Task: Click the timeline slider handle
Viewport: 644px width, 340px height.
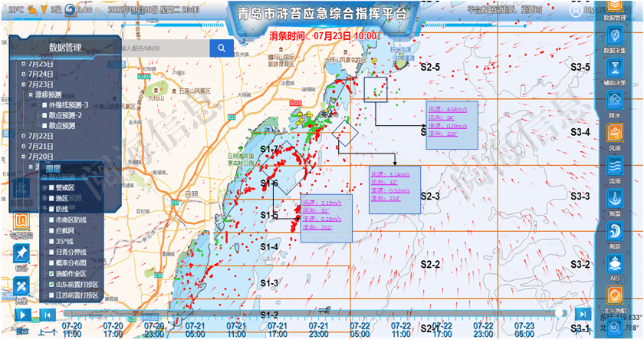Action: coord(561,313)
